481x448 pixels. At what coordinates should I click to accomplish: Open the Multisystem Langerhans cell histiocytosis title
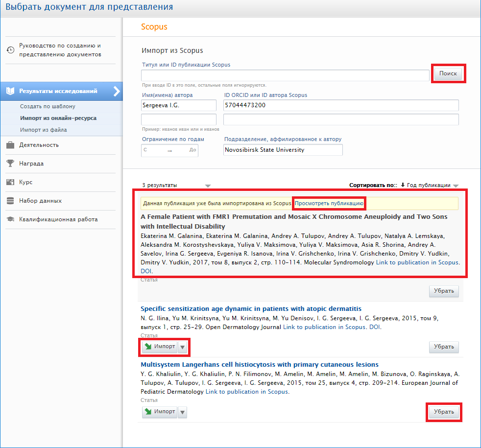260,365
